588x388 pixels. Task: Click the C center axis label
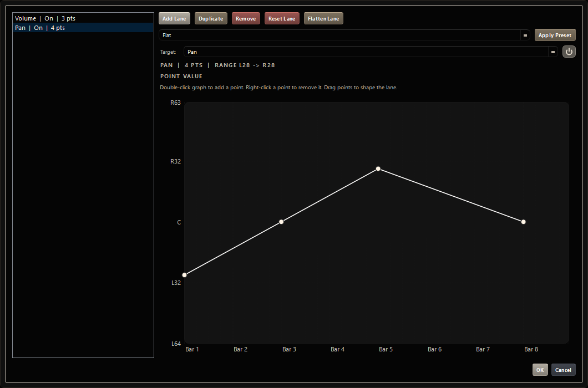point(179,222)
